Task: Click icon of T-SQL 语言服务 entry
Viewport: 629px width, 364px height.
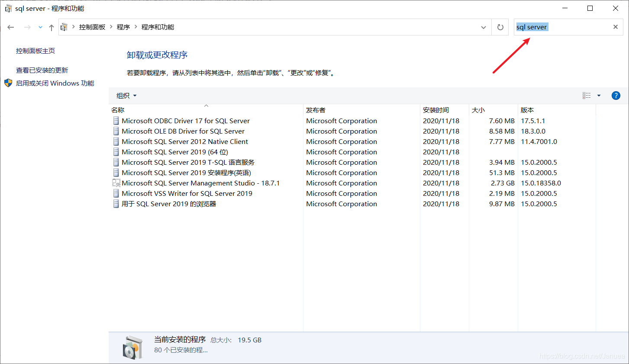Action: pos(116,162)
